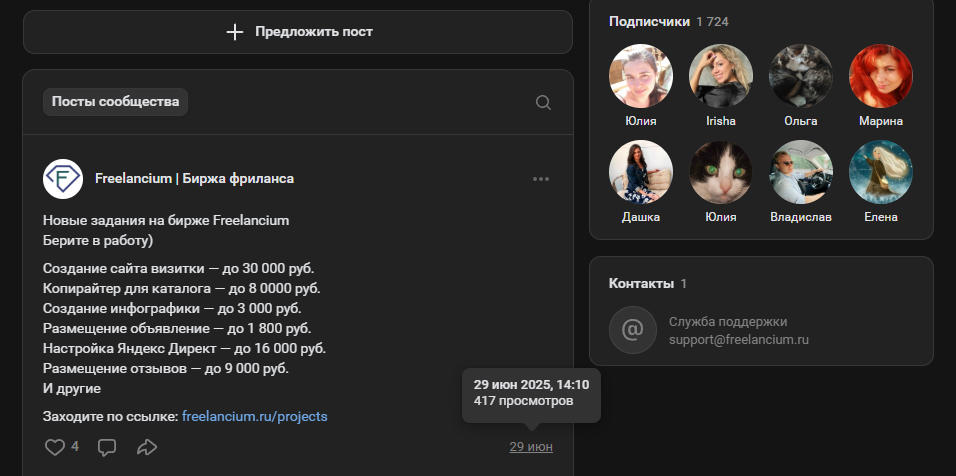Open the Контакты section header
Screen dimensions: 956x476
click(x=640, y=283)
